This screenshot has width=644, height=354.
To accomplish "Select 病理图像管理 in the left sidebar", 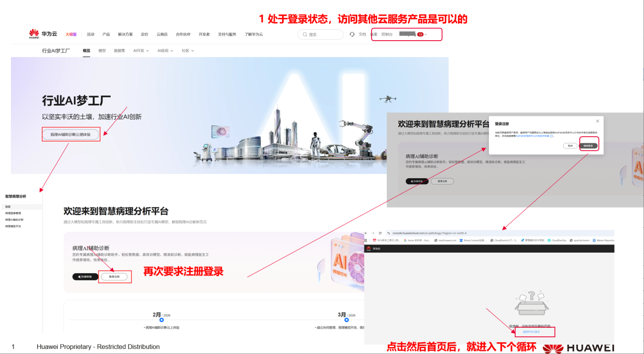I will pyautogui.click(x=13, y=213).
